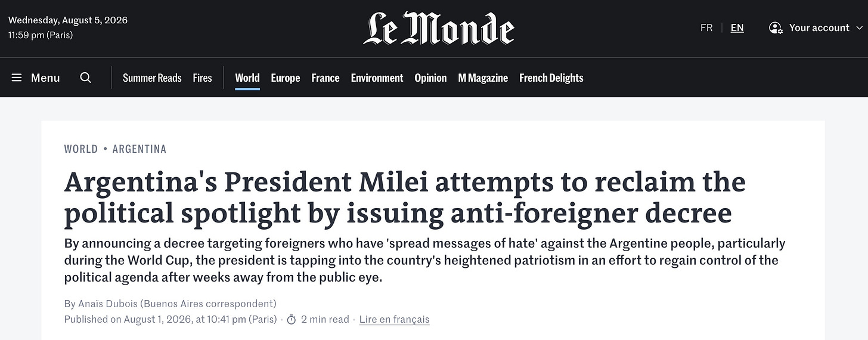Open the Menu label

tap(45, 78)
